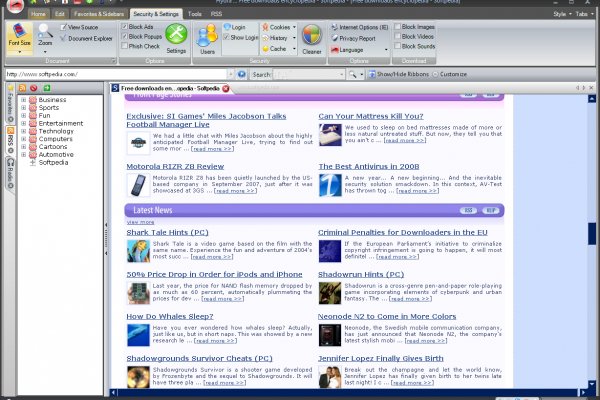Viewport: 600px width, 400px height.
Task: Toggle the Block Ads checkbox
Action: click(124, 26)
